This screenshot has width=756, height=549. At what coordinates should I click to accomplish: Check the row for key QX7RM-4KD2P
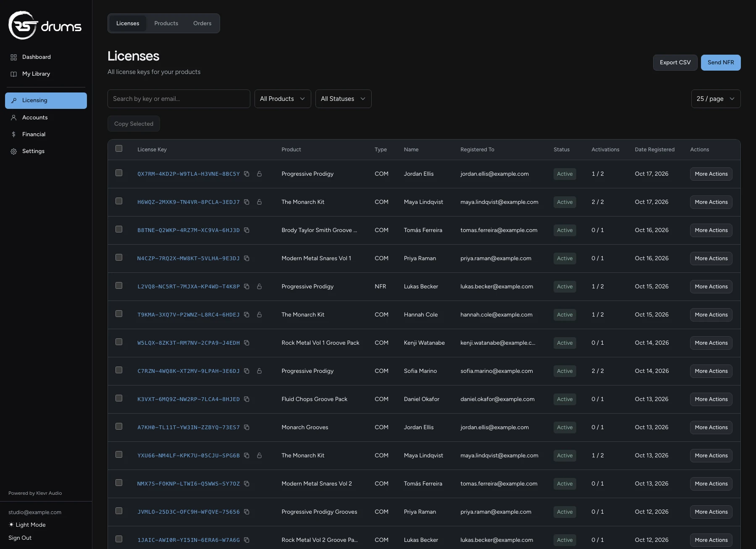coord(119,173)
